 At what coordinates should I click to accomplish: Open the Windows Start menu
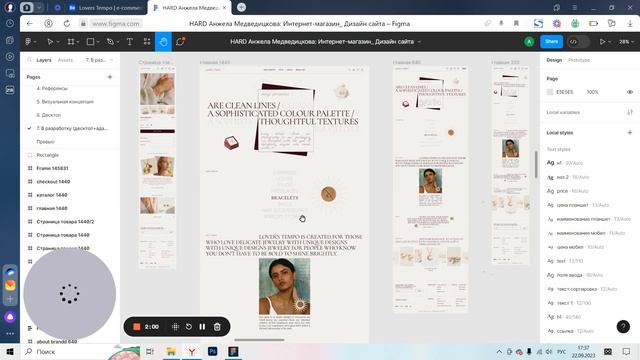(10, 351)
